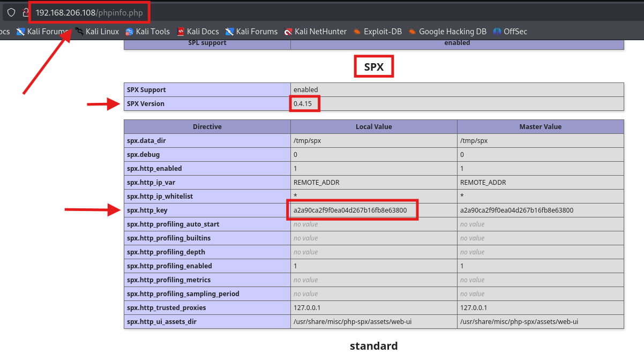
Task: Click the address bar showing phpinfo.php URL
Action: [x=89, y=11]
